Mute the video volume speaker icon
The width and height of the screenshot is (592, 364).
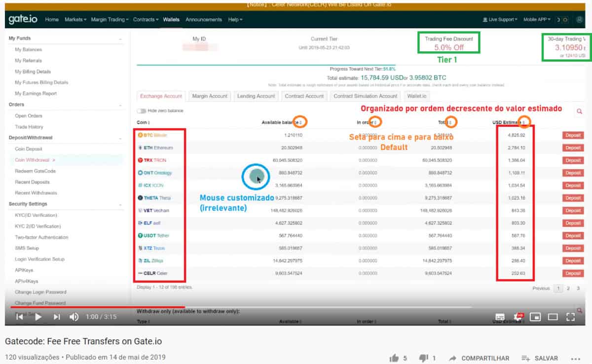click(74, 317)
